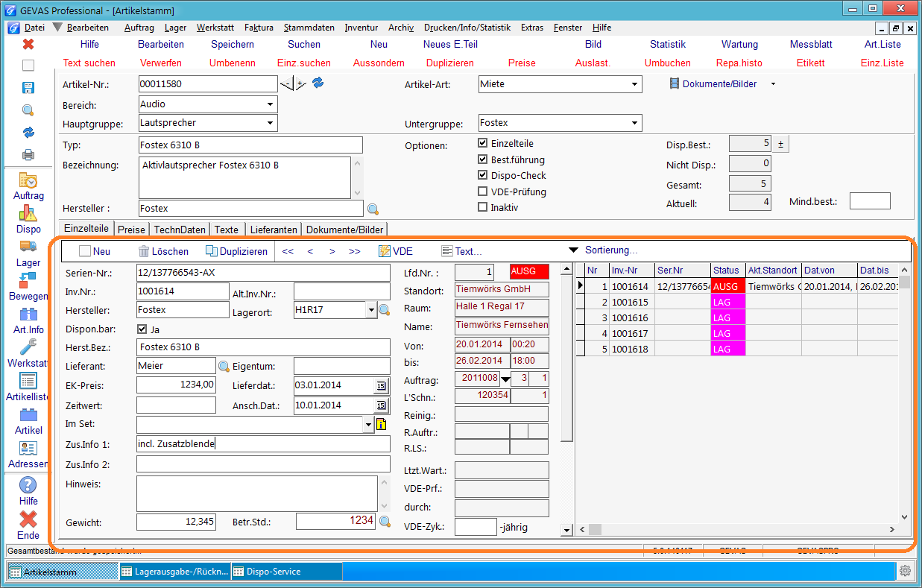
Task: Click the Duplizieren command in red toolbar row
Action: tap(450, 63)
